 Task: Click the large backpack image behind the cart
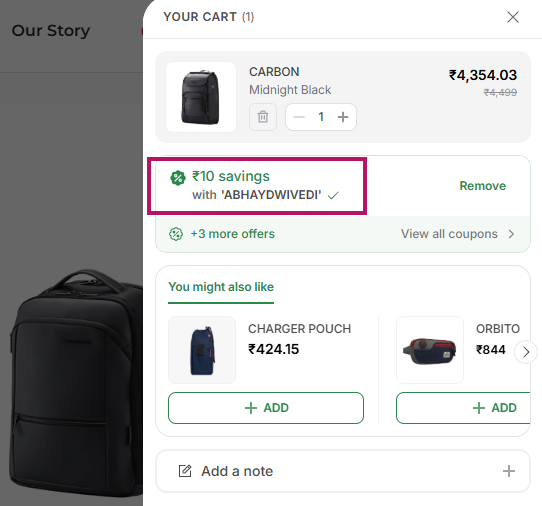(x=75, y=382)
